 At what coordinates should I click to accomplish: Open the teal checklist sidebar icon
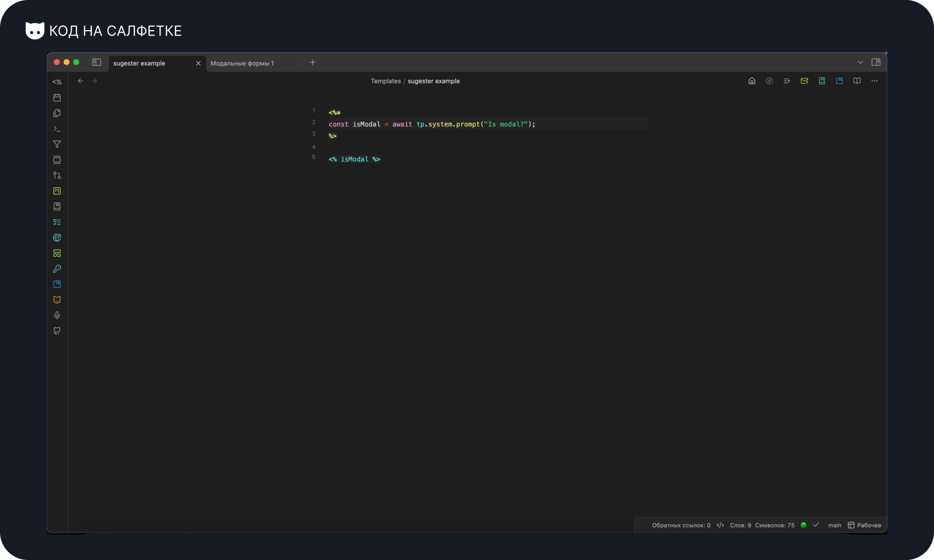point(57,222)
